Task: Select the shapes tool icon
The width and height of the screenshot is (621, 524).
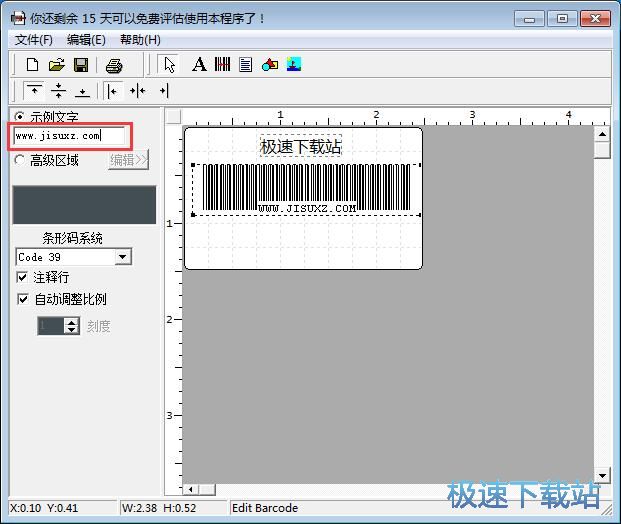Action: (270, 65)
